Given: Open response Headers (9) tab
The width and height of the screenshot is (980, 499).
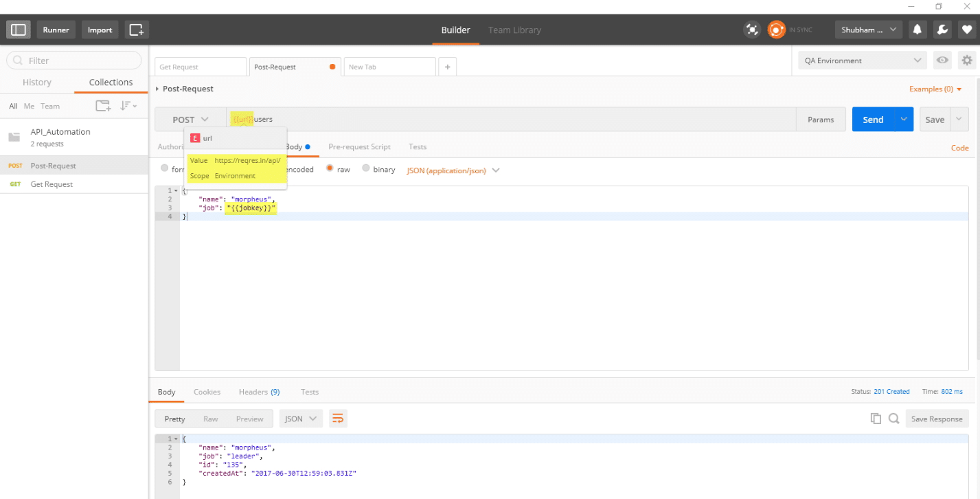Looking at the screenshot, I should pos(259,392).
